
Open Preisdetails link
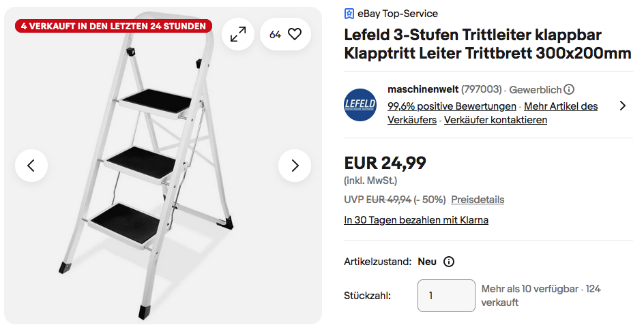[x=478, y=200]
